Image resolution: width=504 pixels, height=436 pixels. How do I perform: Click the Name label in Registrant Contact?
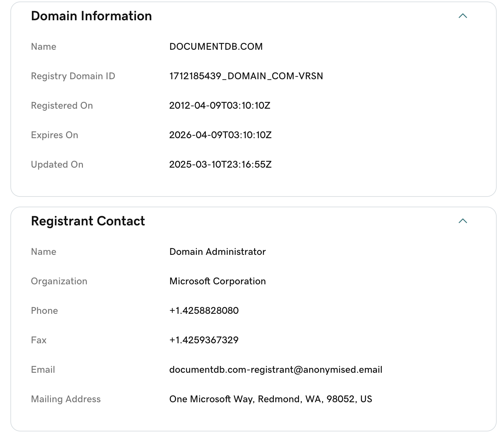(x=44, y=252)
